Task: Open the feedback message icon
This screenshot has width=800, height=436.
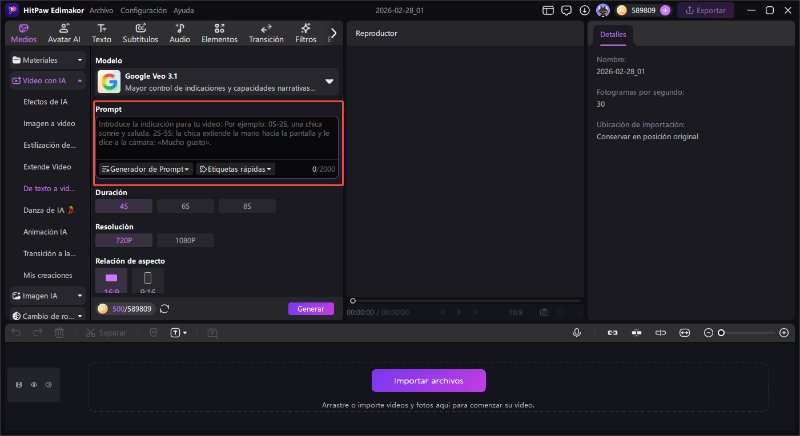Action: click(566, 10)
